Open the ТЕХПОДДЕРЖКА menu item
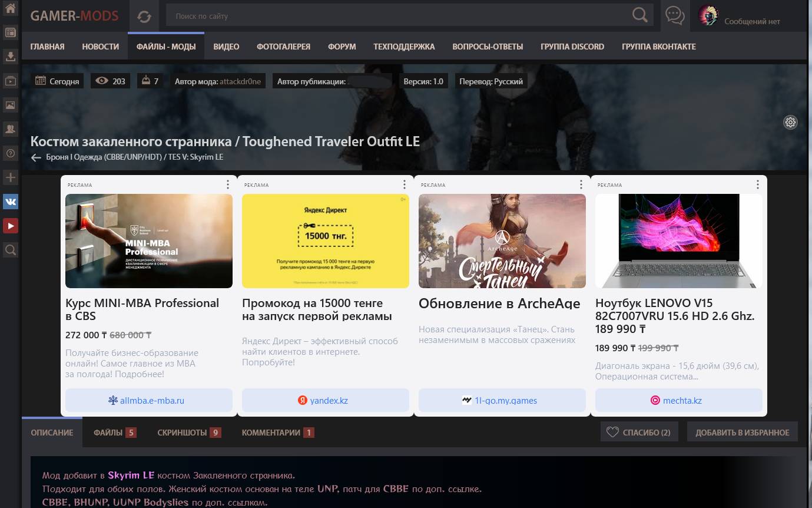The image size is (812, 508). tap(404, 47)
